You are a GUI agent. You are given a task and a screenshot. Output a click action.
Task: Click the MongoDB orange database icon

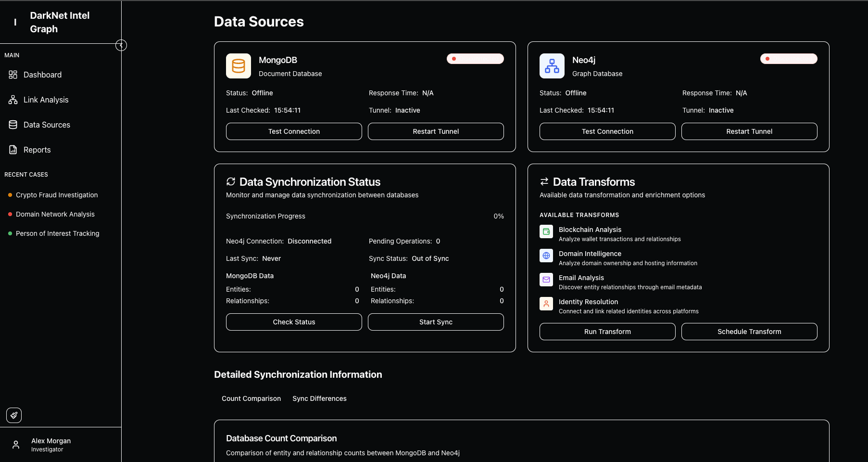click(239, 66)
